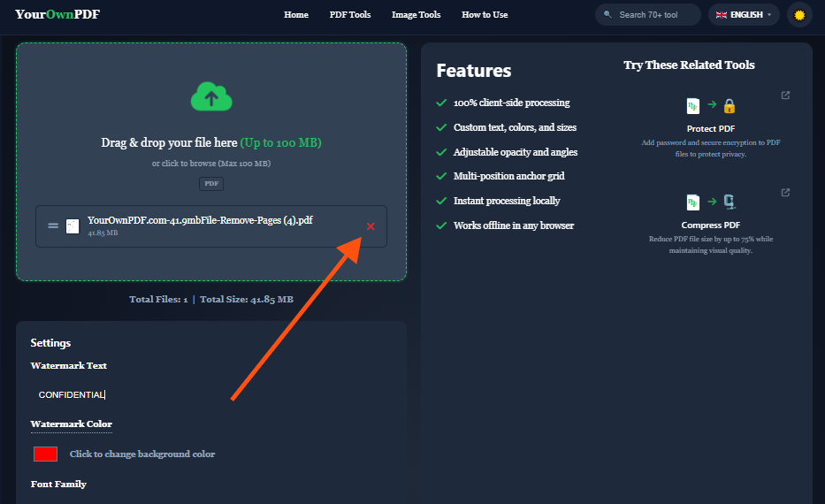This screenshot has width=825, height=504.
Task: Click the magnifier search icon
Action: pyautogui.click(x=607, y=14)
